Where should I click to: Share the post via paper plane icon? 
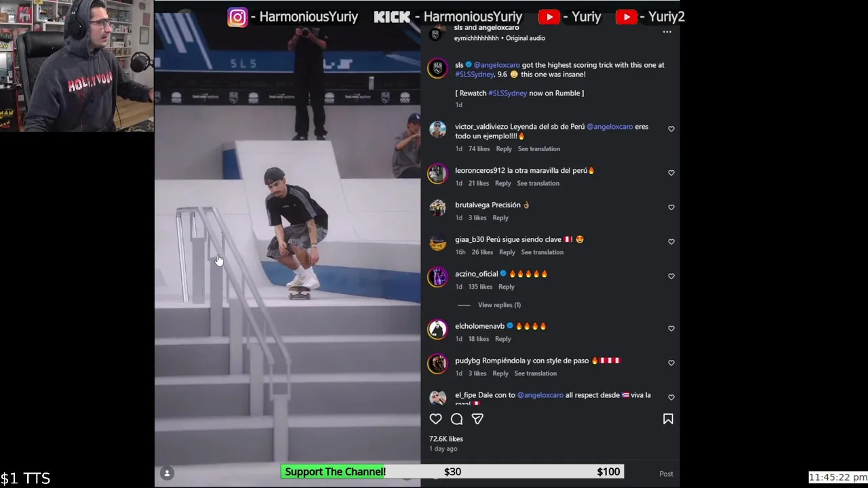[x=477, y=419]
